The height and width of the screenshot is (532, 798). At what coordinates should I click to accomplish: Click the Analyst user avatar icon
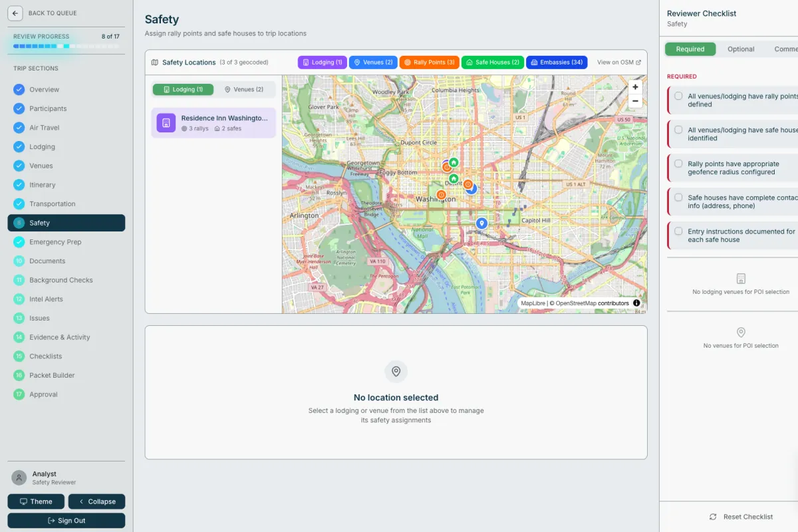pyautogui.click(x=19, y=477)
